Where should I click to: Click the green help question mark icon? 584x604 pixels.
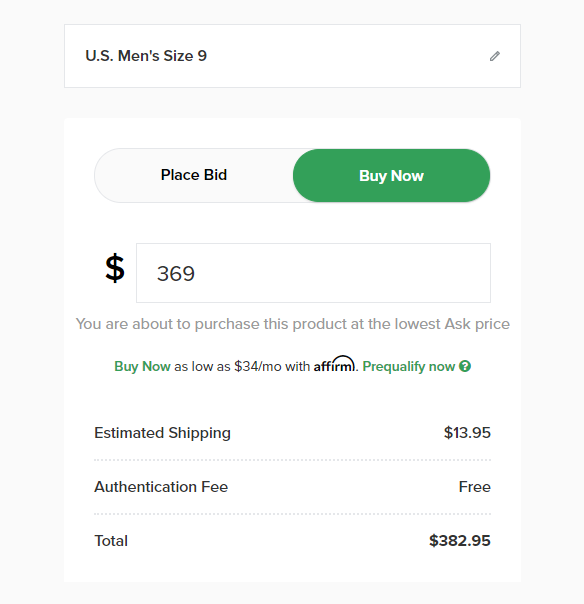(x=465, y=366)
